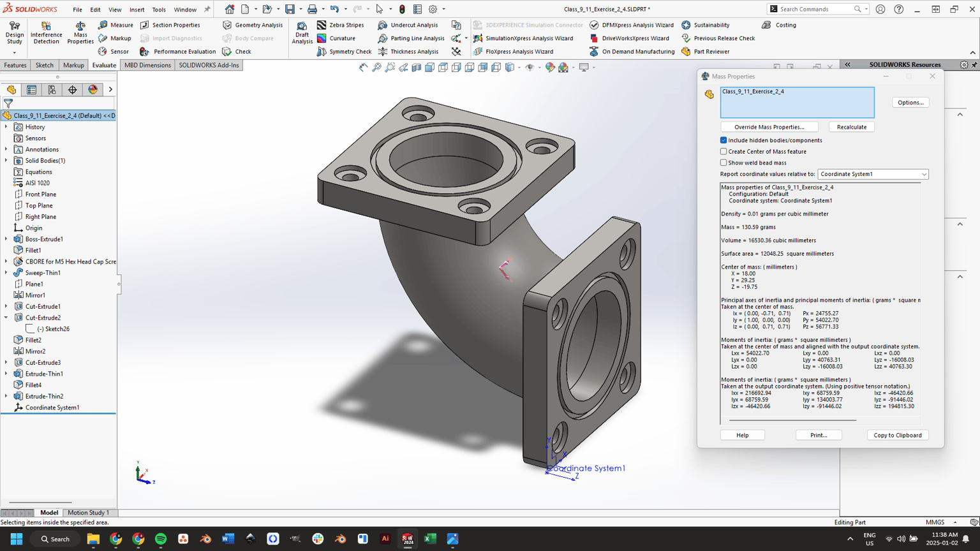The image size is (980, 551).
Task: Click the Check tool
Action: click(237, 52)
